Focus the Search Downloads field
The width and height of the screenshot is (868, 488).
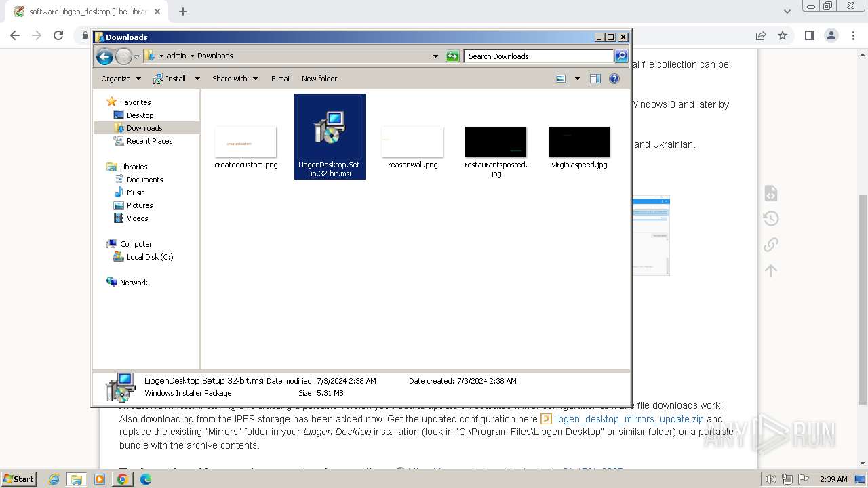pyautogui.click(x=539, y=56)
